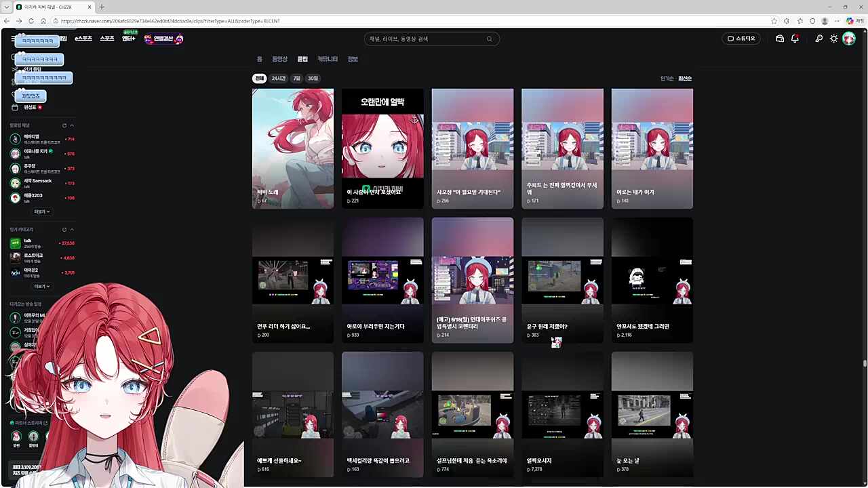Open the e스포츠 navigation link

83,39
